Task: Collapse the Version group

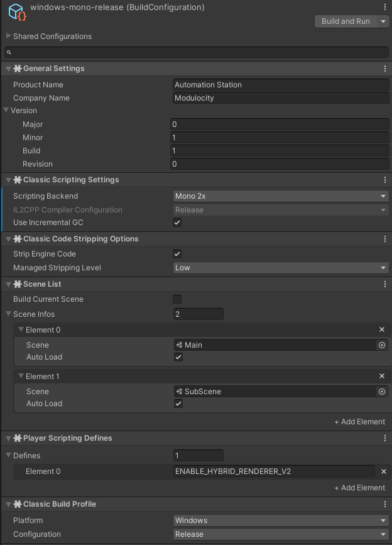Action: pyautogui.click(x=6, y=111)
